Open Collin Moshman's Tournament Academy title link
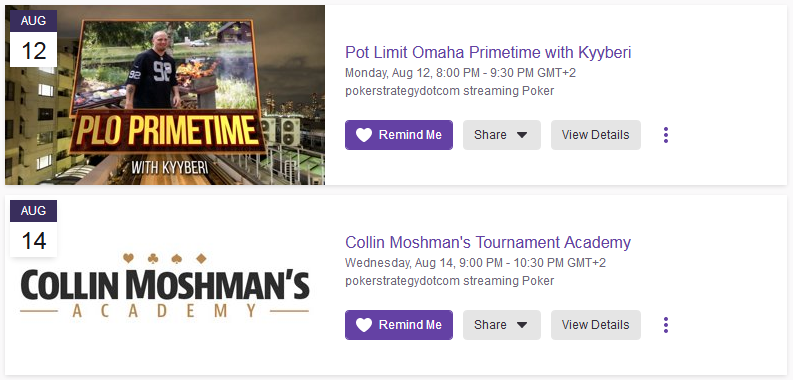 coord(488,242)
